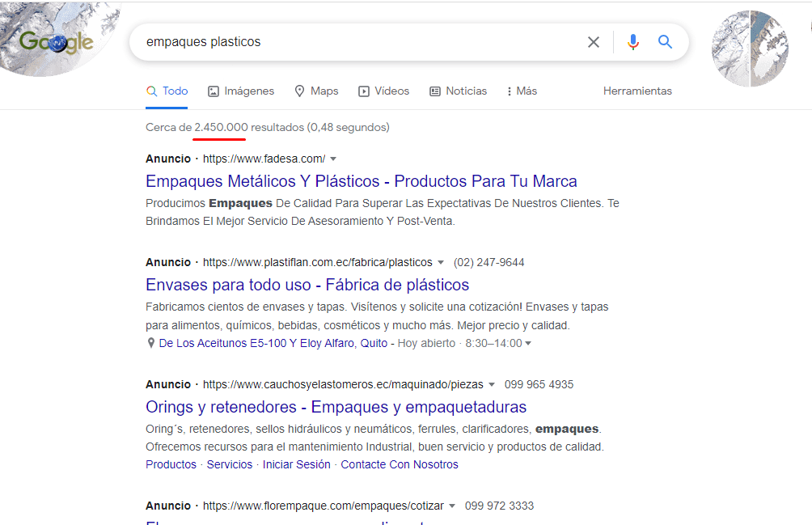Click the Vídeos play icon
The height and width of the screenshot is (525, 812).
point(364,91)
